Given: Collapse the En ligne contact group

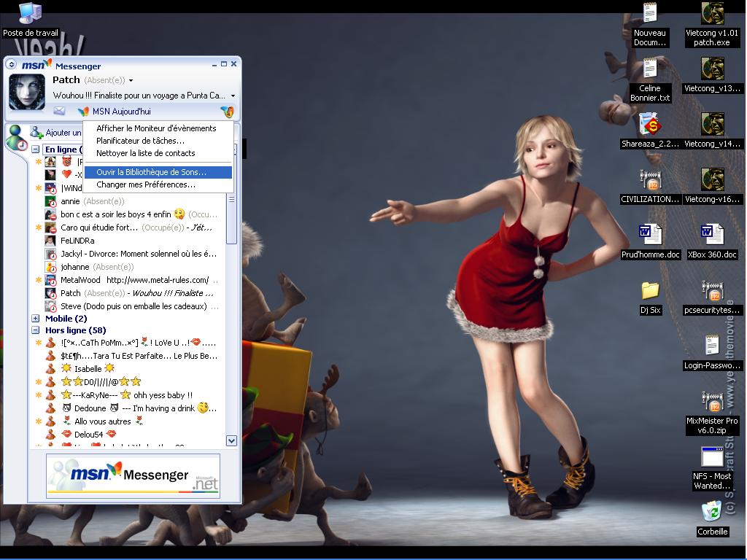Looking at the screenshot, I should pyautogui.click(x=36, y=149).
